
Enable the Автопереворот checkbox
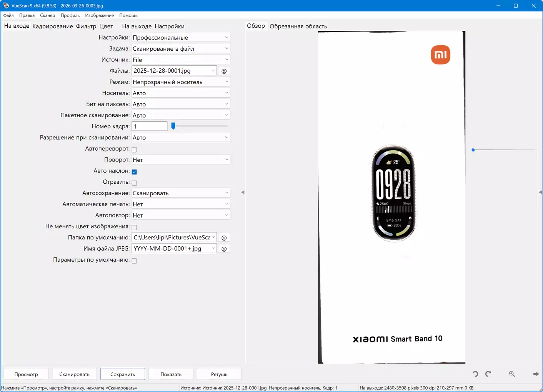134,149
